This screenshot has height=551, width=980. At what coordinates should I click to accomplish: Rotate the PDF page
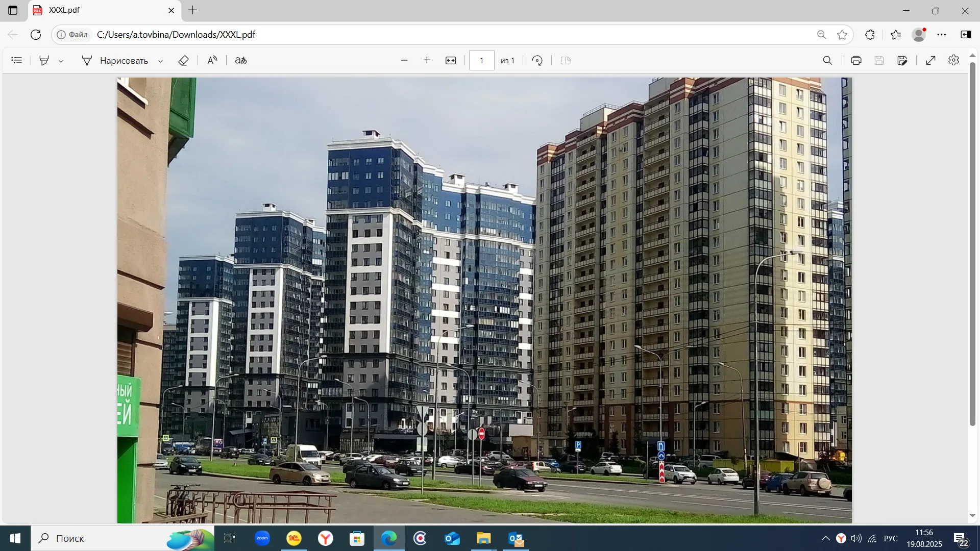pos(537,60)
